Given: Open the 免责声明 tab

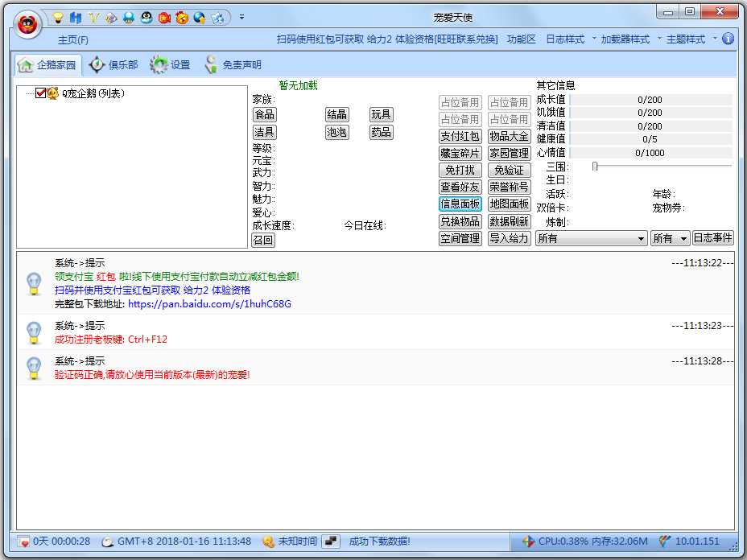Looking at the screenshot, I should click(x=233, y=64).
